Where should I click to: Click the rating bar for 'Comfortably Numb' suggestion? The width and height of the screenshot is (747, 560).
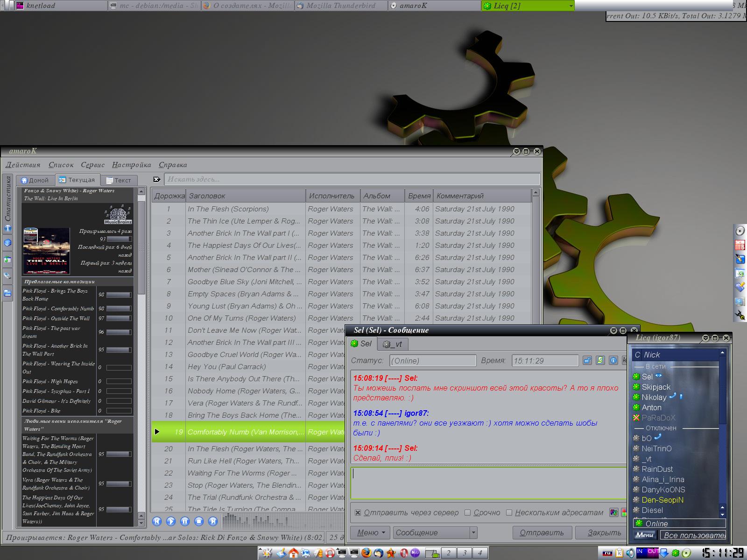click(119, 308)
